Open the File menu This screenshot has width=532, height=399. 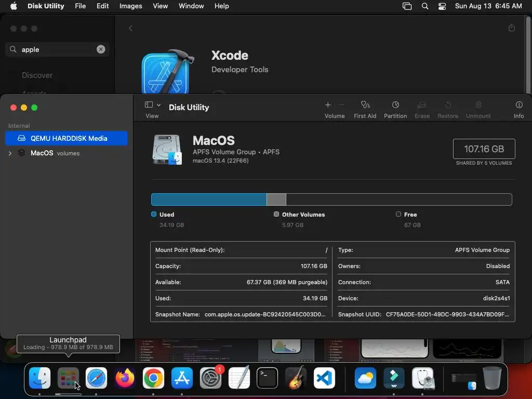[x=81, y=6]
